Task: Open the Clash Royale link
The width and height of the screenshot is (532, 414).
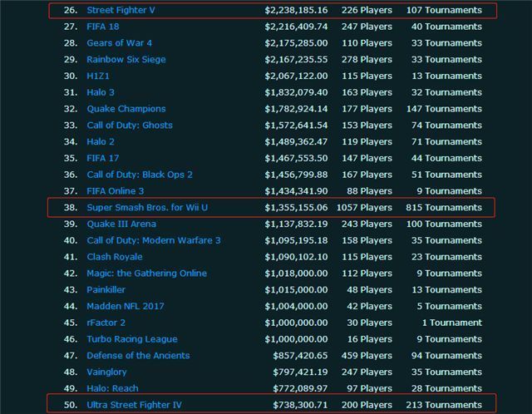Action: pos(115,257)
